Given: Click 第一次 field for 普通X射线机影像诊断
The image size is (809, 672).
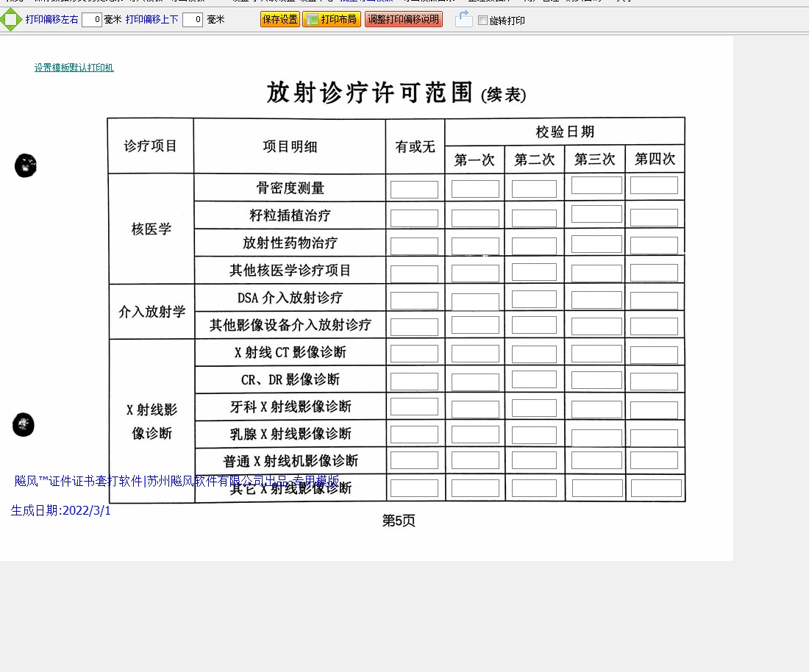Looking at the screenshot, I should pyautogui.click(x=475, y=460).
